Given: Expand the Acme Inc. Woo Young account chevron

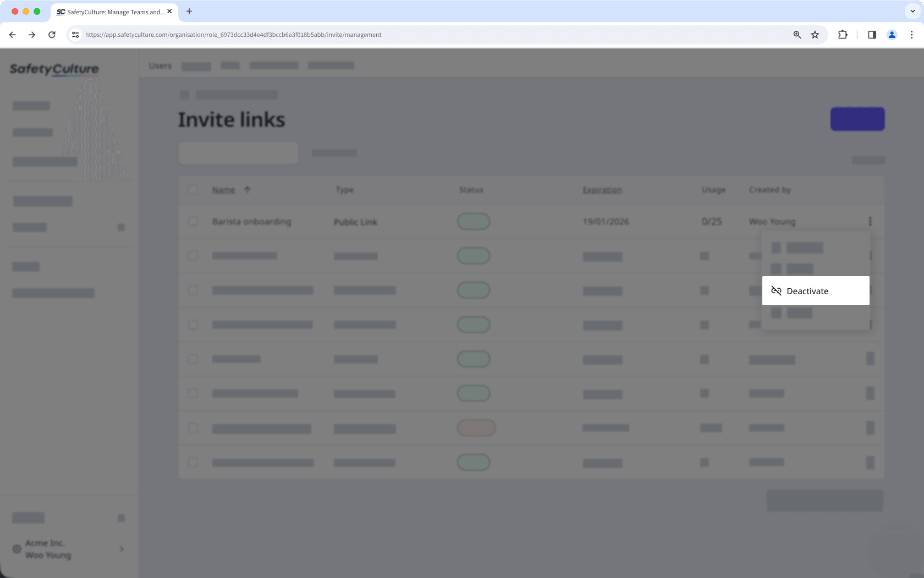Looking at the screenshot, I should (x=122, y=549).
